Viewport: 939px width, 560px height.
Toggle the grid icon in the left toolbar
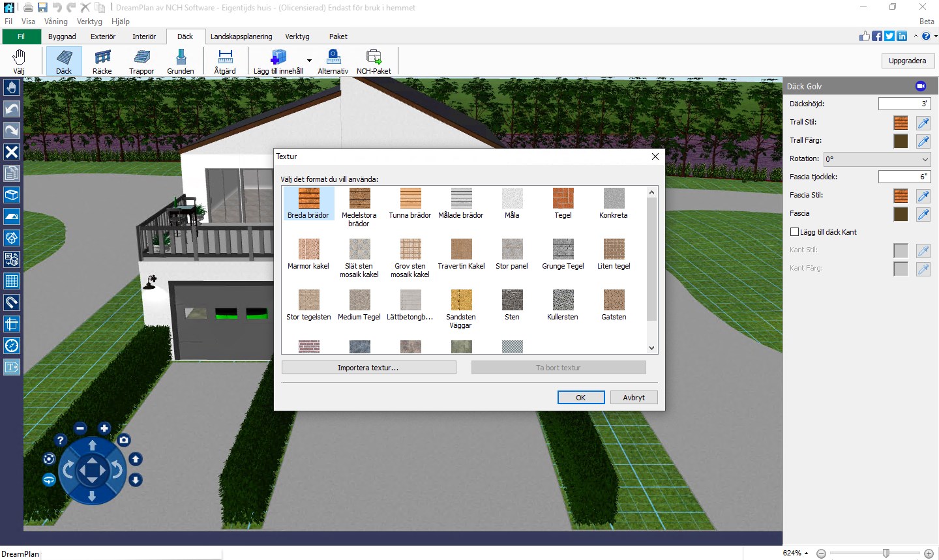12,280
